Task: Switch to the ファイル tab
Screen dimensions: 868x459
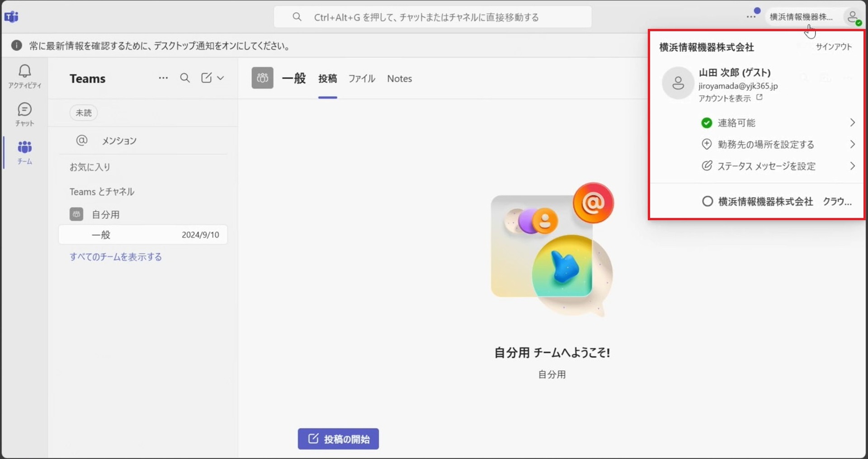Action: pos(362,79)
